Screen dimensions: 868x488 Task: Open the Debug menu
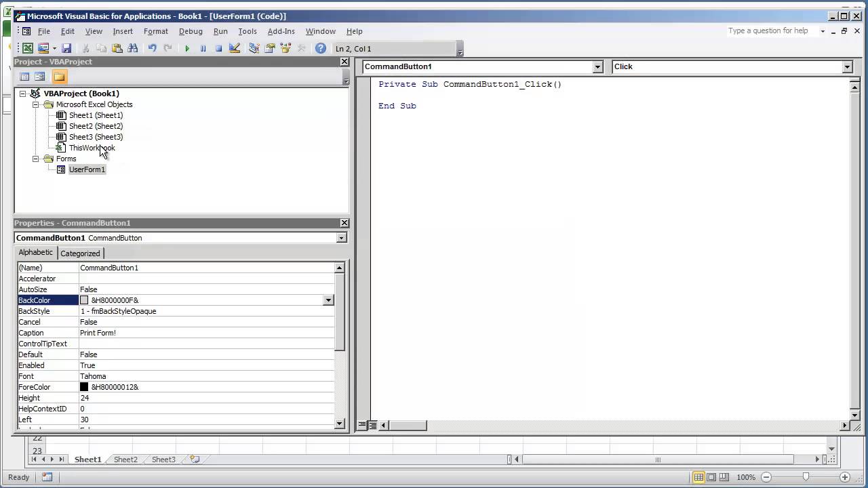coord(191,31)
